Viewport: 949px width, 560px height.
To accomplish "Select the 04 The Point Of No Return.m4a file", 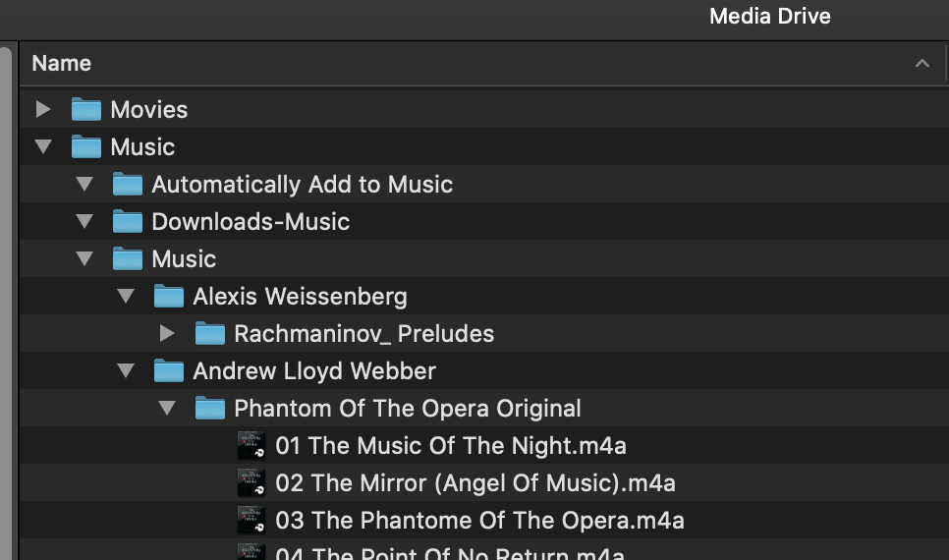I will point(449,552).
